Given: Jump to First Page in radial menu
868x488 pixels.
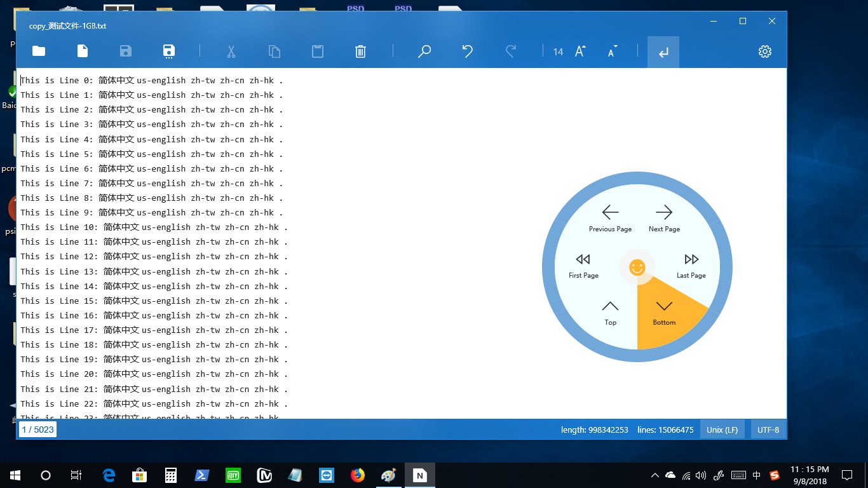Looking at the screenshot, I should point(583,266).
